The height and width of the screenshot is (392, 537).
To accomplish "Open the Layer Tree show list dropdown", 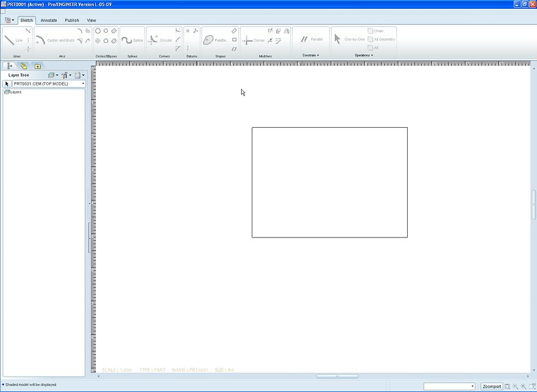I will [79, 75].
